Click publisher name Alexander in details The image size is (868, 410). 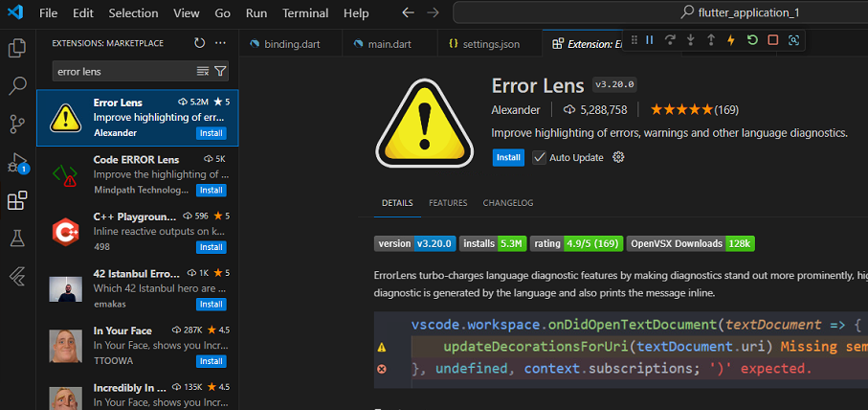pyautogui.click(x=516, y=110)
